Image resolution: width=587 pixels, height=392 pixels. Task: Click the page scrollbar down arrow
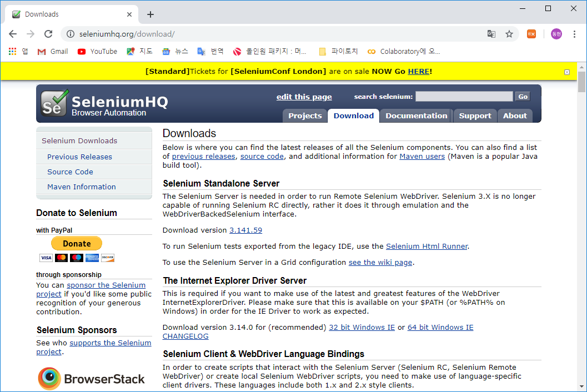tap(581, 386)
